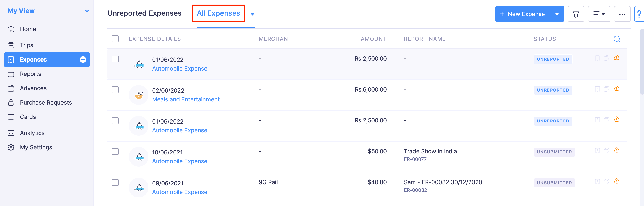Click the add expense plus icon beside Expenses

(x=83, y=60)
